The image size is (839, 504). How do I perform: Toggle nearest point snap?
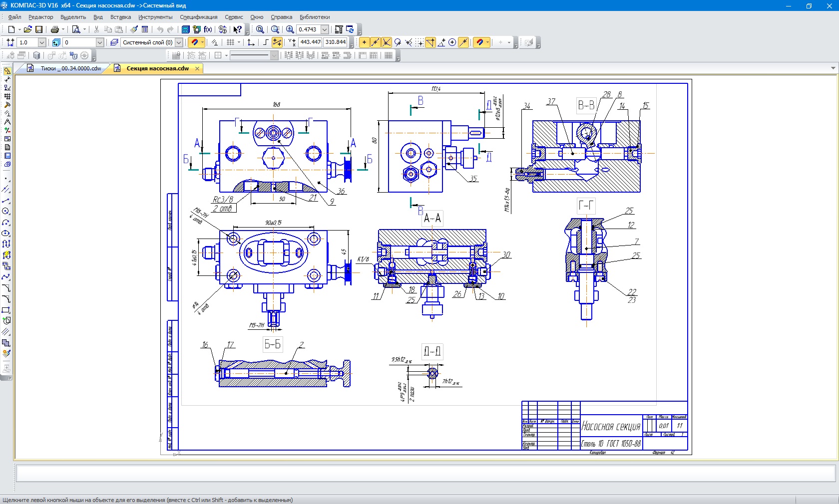[364, 42]
